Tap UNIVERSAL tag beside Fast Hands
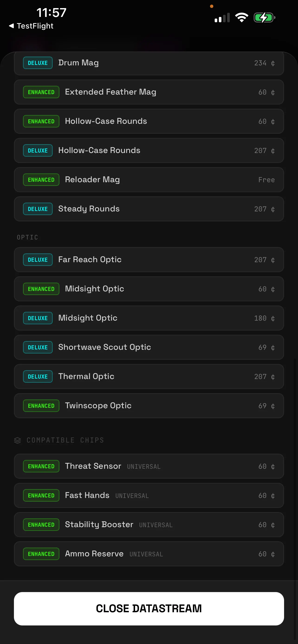This screenshot has width=298, height=644. pyautogui.click(x=132, y=496)
